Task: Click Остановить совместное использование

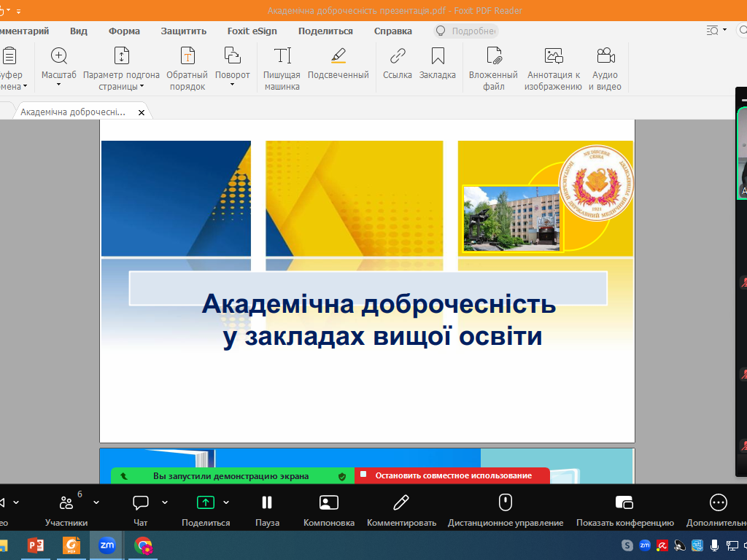Action: tap(452, 475)
